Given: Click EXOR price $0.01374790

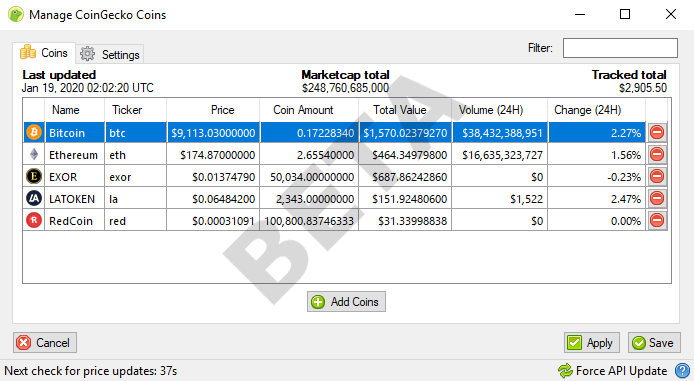Looking at the screenshot, I should tap(213, 177).
